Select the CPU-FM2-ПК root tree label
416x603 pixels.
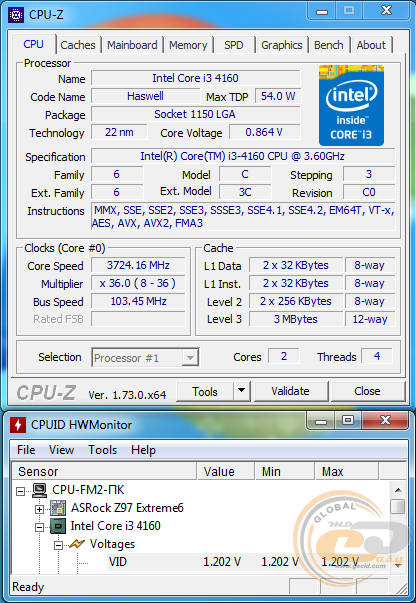(88, 490)
